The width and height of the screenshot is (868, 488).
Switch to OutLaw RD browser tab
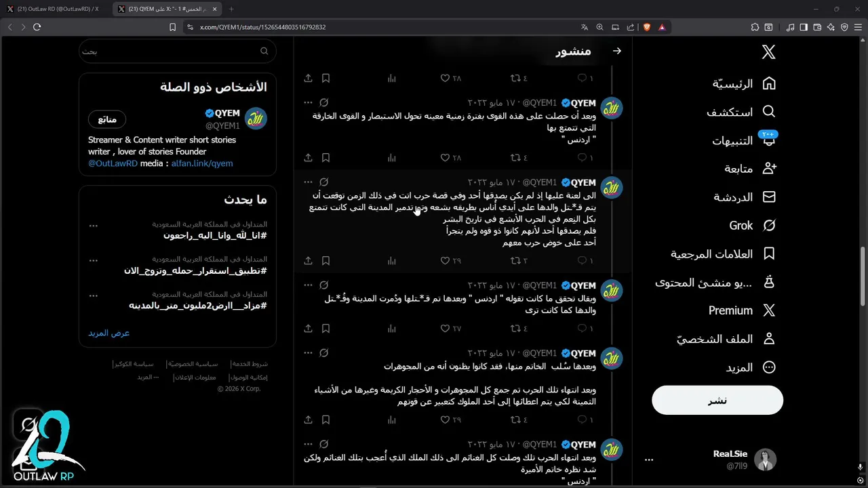click(57, 9)
